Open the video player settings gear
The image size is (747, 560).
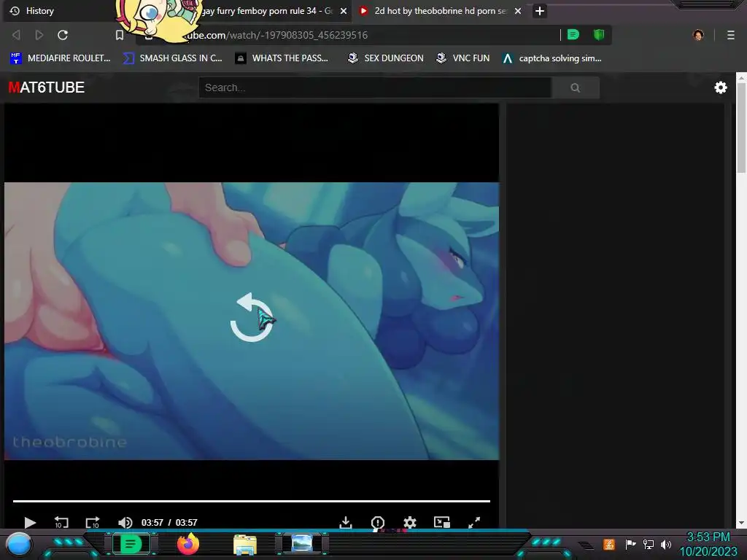coord(410,522)
